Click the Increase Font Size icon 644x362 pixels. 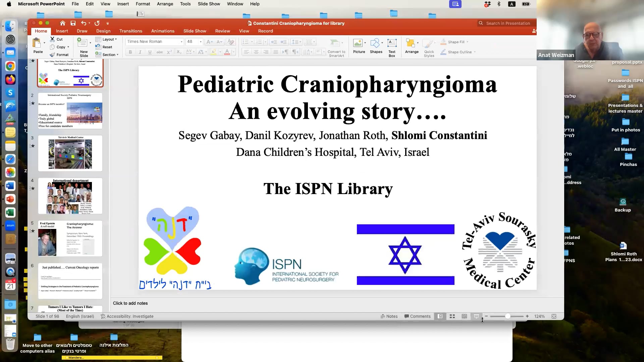coord(210,42)
